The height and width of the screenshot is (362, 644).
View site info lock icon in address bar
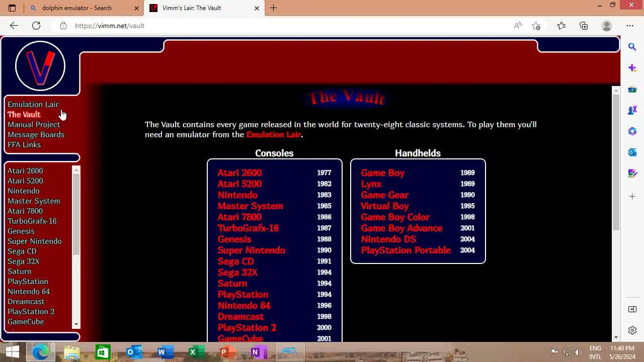(x=63, y=26)
